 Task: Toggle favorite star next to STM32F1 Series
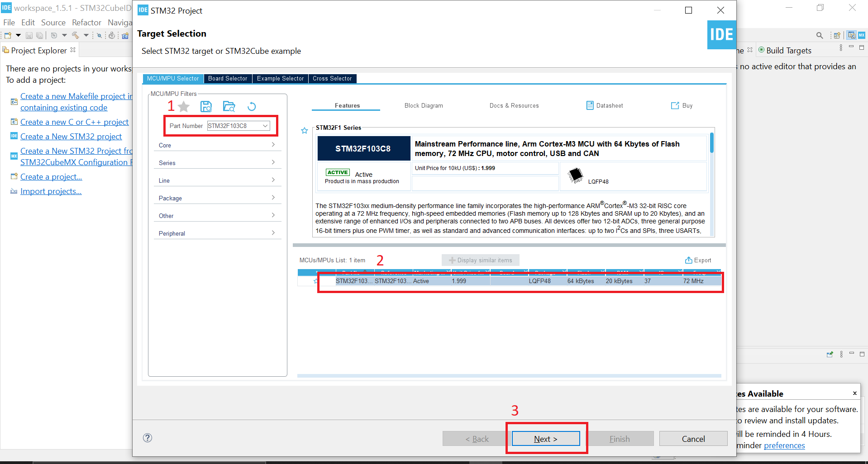point(305,131)
